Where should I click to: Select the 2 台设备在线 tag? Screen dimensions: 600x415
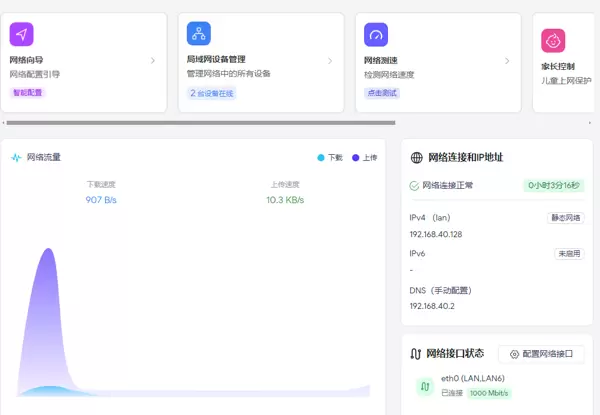(x=212, y=93)
